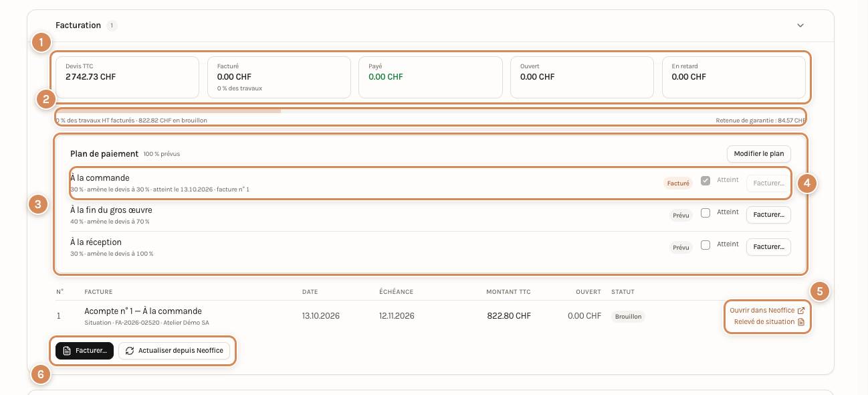Check Atteint for À la fin du gros œuvre

click(705, 213)
